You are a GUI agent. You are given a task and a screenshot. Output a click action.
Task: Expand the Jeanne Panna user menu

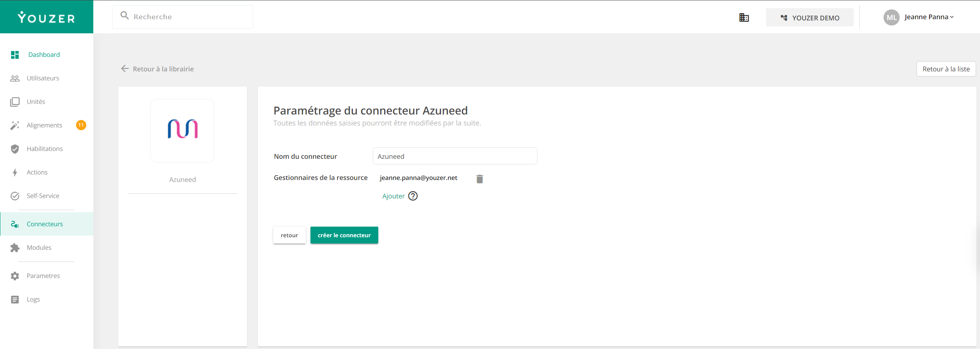tap(929, 17)
